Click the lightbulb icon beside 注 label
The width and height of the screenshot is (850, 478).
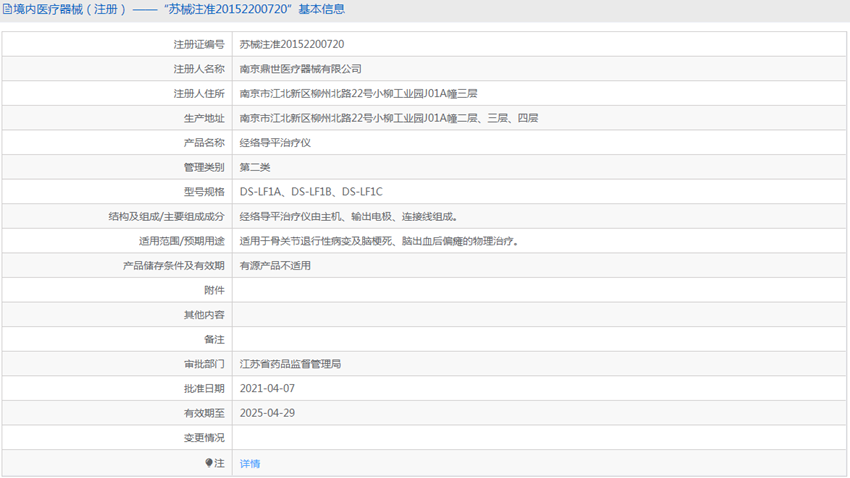click(x=209, y=463)
